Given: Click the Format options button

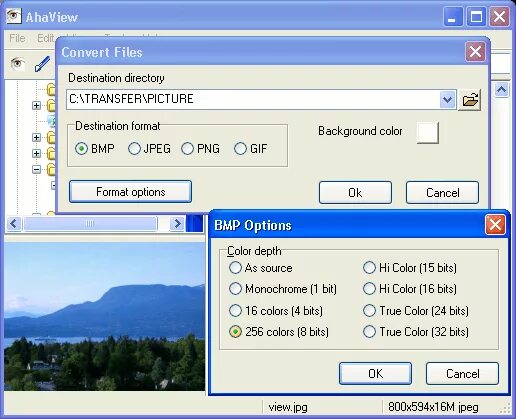Looking at the screenshot, I should (130, 192).
